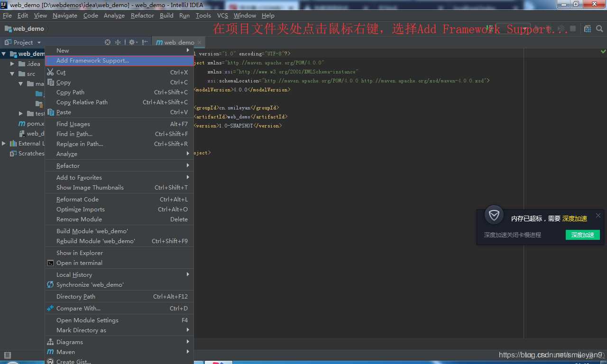The width and height of the screenshot is (607, 364).
Task: Expand the .idea folder in the tree
Action: tap(13, 64)
